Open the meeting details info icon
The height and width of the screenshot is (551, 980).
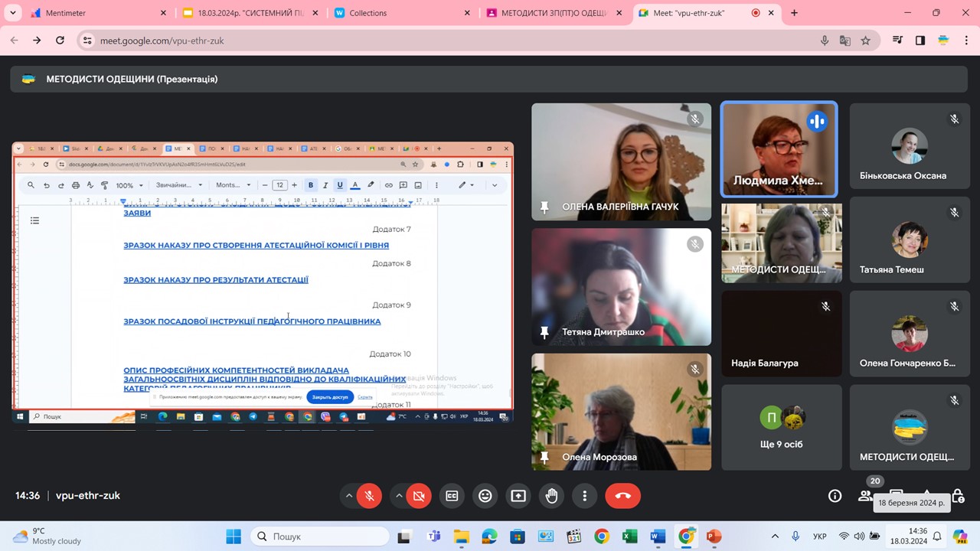835,496
